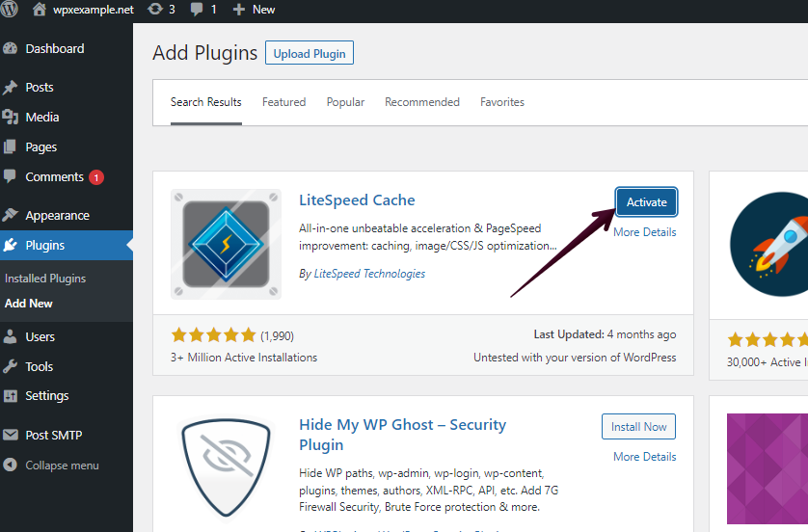Open More Details for LiteSpeed Cache
The width and height of the screenshot is (808, 532).
pos(645,232)
